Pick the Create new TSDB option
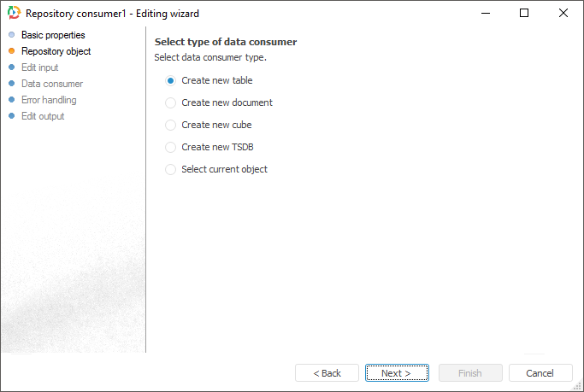 (171, 147)
